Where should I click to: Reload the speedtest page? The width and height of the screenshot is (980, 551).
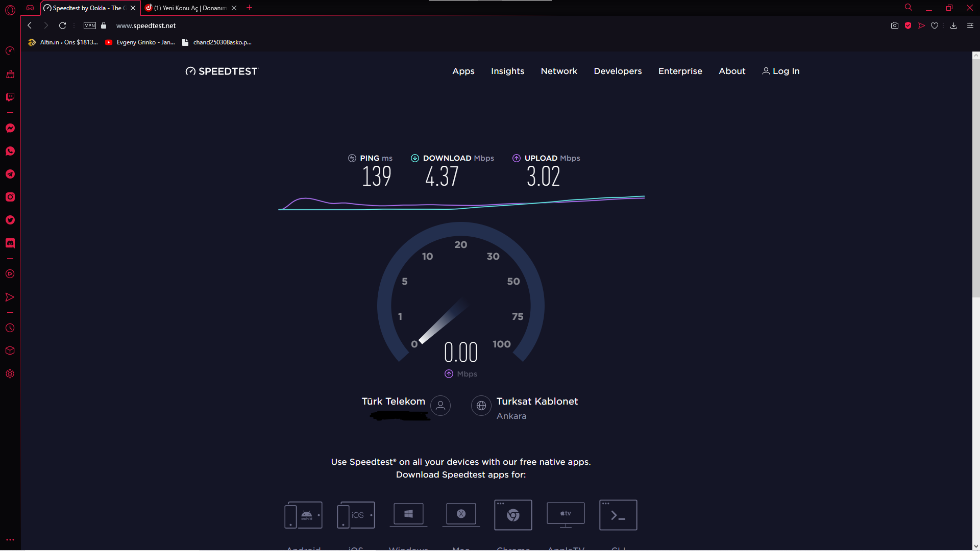click(62, 26)
